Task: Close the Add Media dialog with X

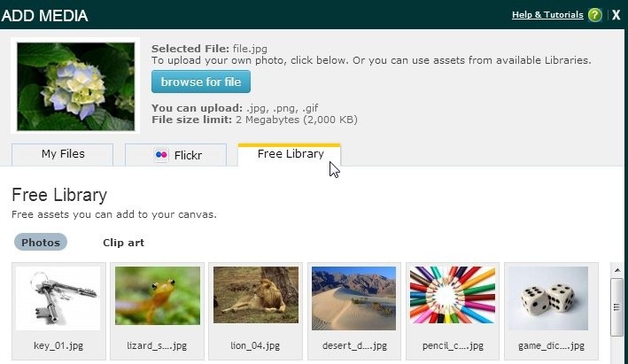Action: (x=616, y=15)
